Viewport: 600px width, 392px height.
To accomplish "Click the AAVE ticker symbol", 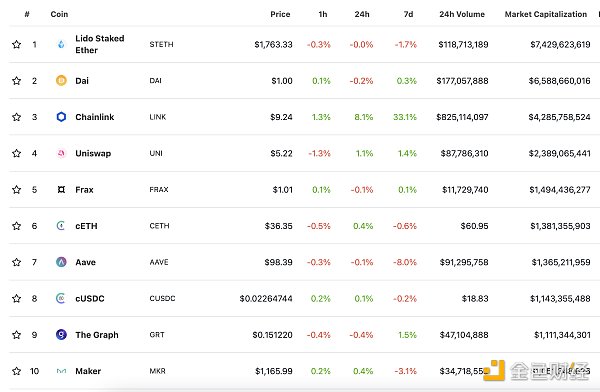I will 159,262.
